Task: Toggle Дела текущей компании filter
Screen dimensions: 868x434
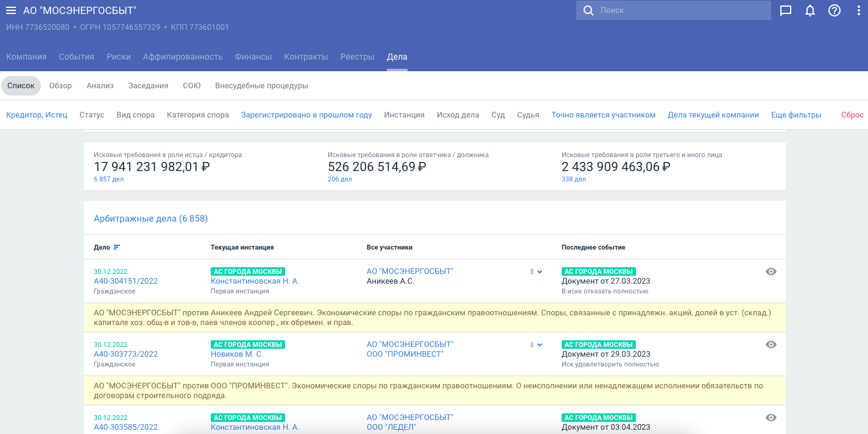Action: (713, 114)
